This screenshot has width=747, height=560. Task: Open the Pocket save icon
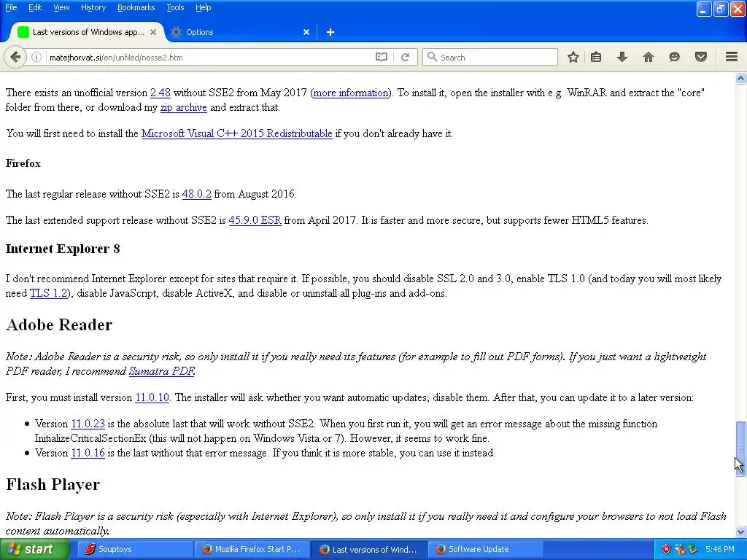point(701,57)
